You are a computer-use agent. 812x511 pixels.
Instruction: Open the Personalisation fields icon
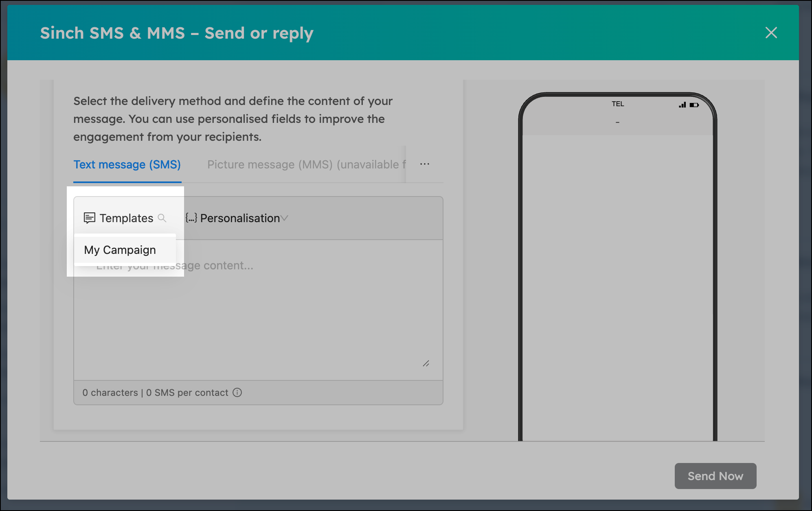click(191, 218)
